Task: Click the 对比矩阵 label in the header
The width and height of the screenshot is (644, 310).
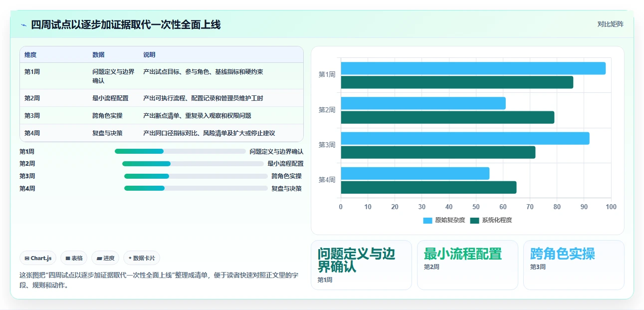Action: coord(610,24)
